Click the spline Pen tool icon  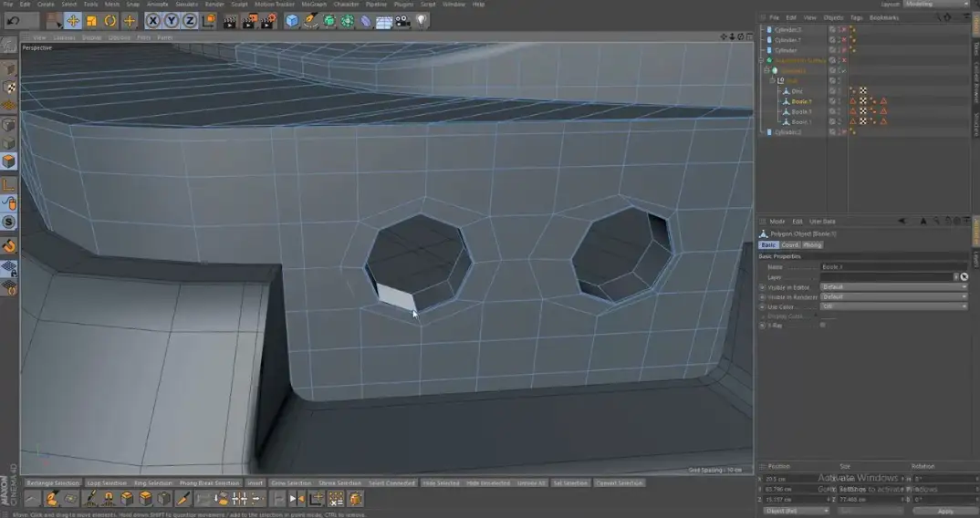point(310,21)
